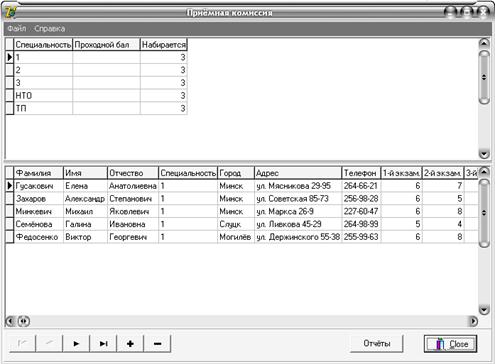Click lower grid horizontal scroll right arrow

473,321
